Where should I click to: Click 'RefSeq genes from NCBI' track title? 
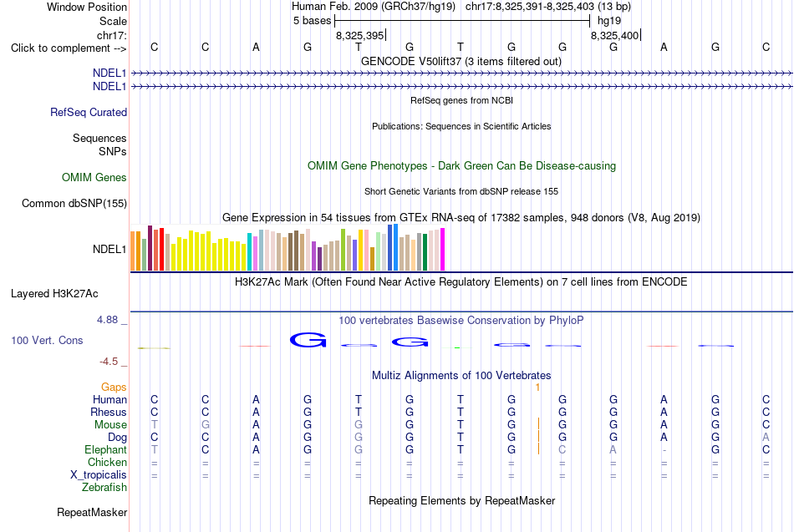click(x=461, y=100)
